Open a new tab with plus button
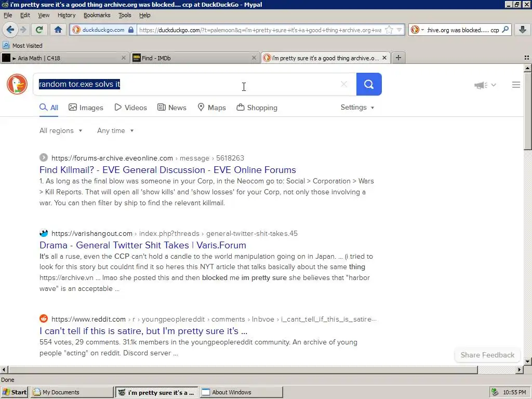The width and height of the screenshot is (532, 399). 398,58
